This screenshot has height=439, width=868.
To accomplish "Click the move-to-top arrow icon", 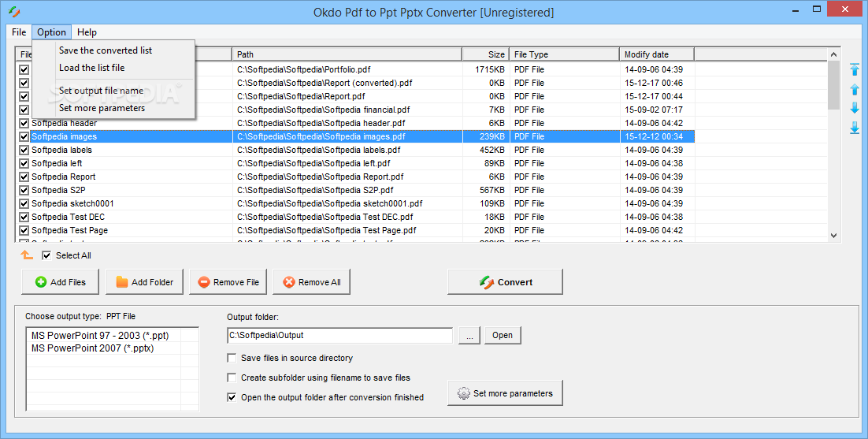I will (855, 69).
